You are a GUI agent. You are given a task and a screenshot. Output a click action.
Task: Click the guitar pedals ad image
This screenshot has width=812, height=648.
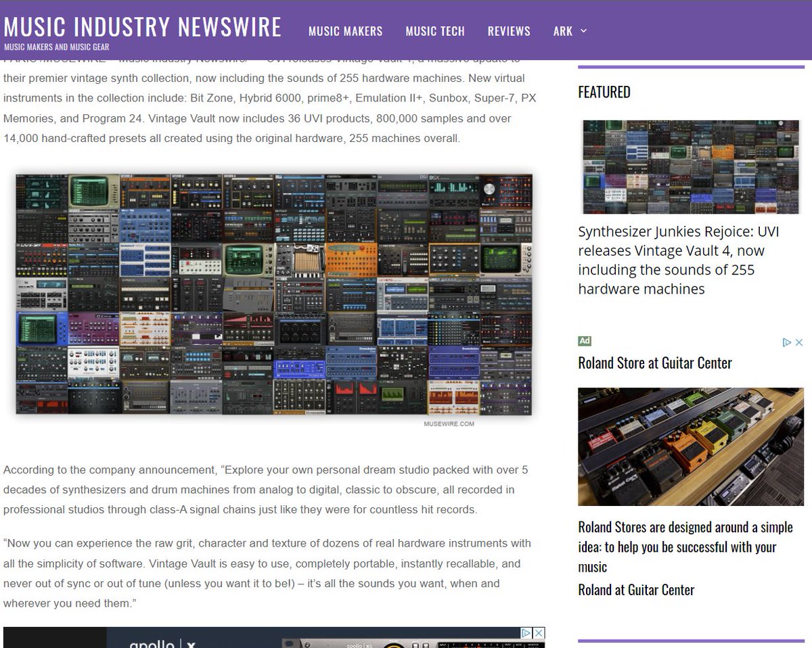(691, 446)
